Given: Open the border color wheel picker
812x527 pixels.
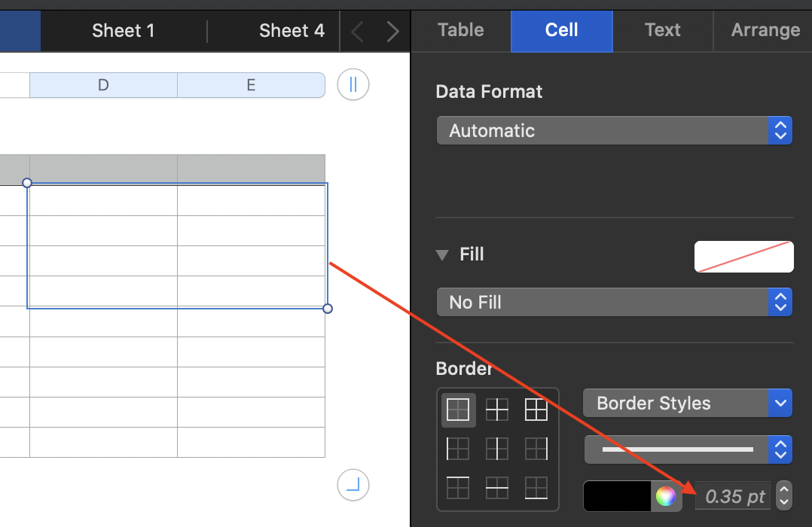Looking at the screenshot, I should point(666,496).
